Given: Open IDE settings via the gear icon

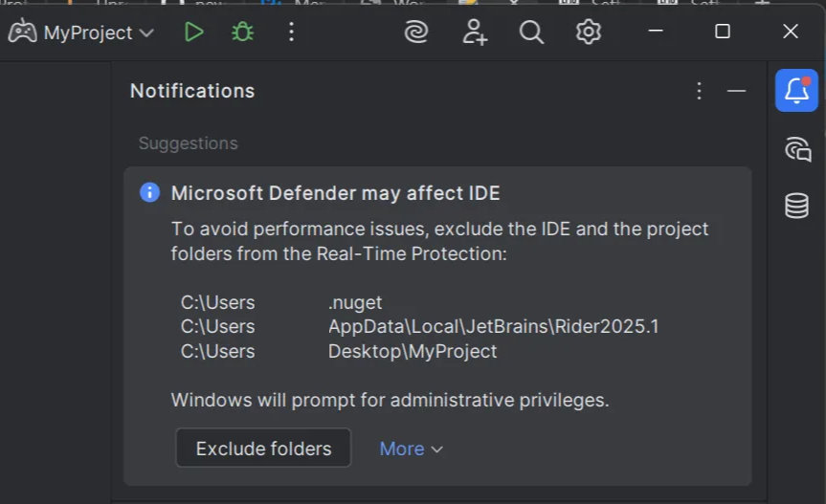Looking at the screenshot, I should 588,33.
